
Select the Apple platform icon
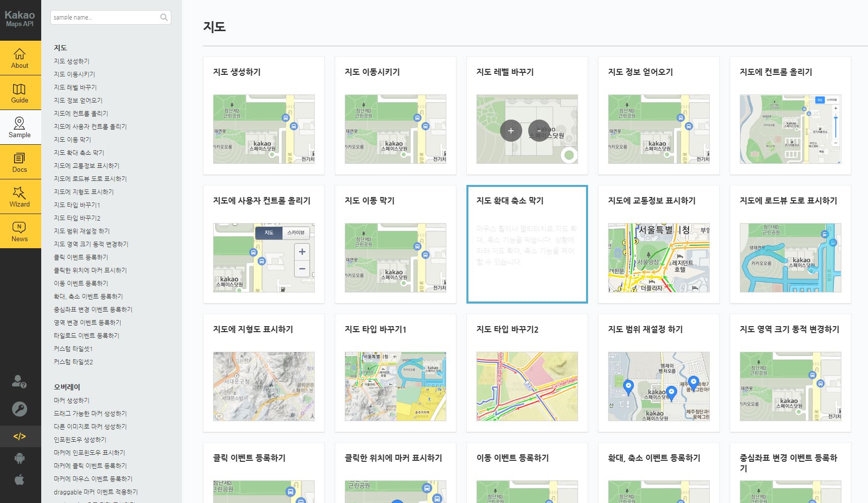pos(20,480)
